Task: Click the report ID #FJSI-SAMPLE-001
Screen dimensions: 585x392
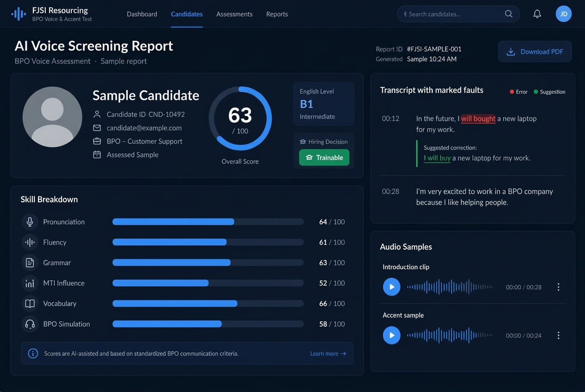Action: point(434,49)
